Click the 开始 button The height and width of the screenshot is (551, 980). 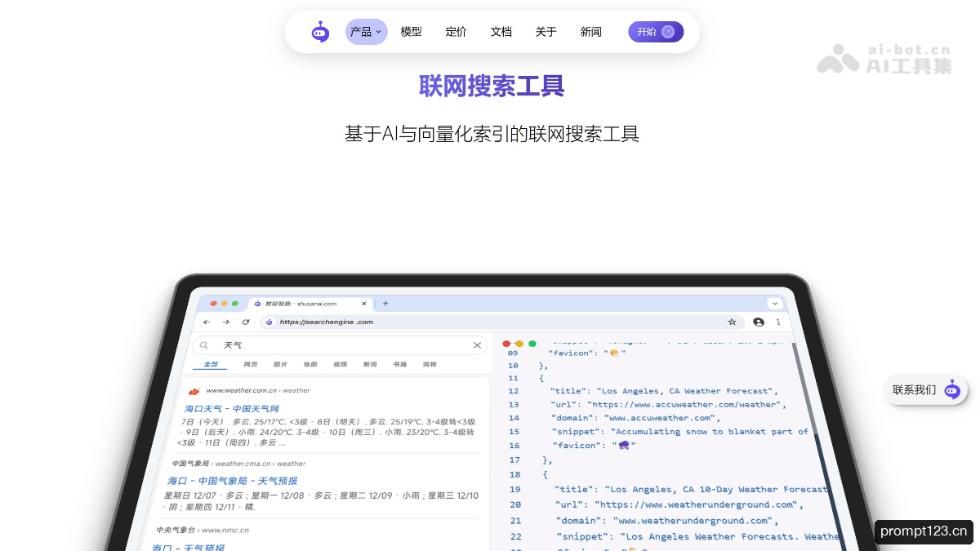click(x=656, y=32)
